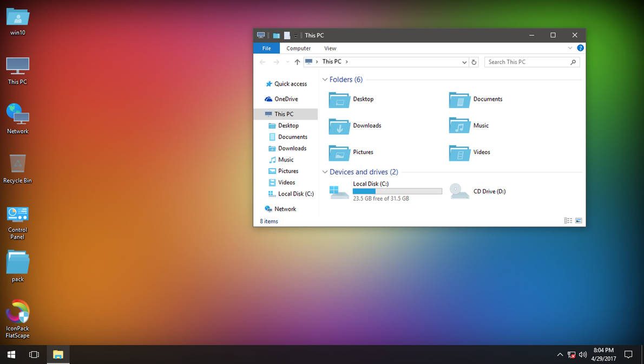Viewport: 644px width, 364px height.
Task: Click the Forward navigation arrow
Action: click(x=277, y=62)
